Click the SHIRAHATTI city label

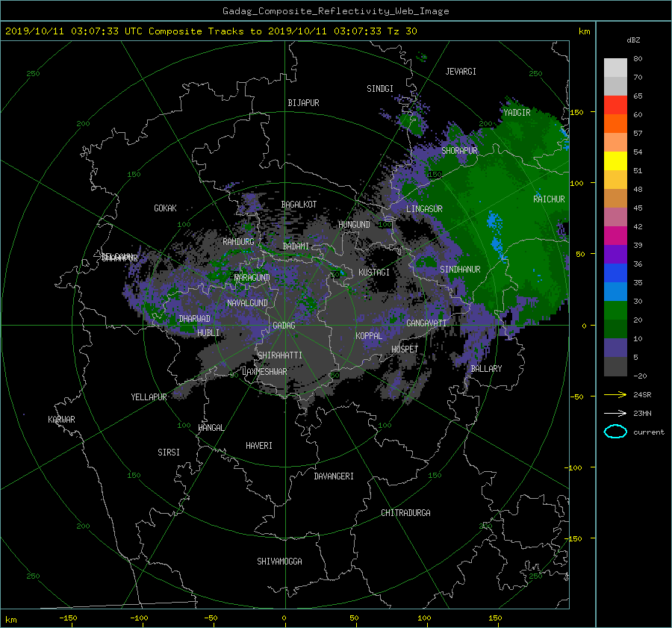280,355
